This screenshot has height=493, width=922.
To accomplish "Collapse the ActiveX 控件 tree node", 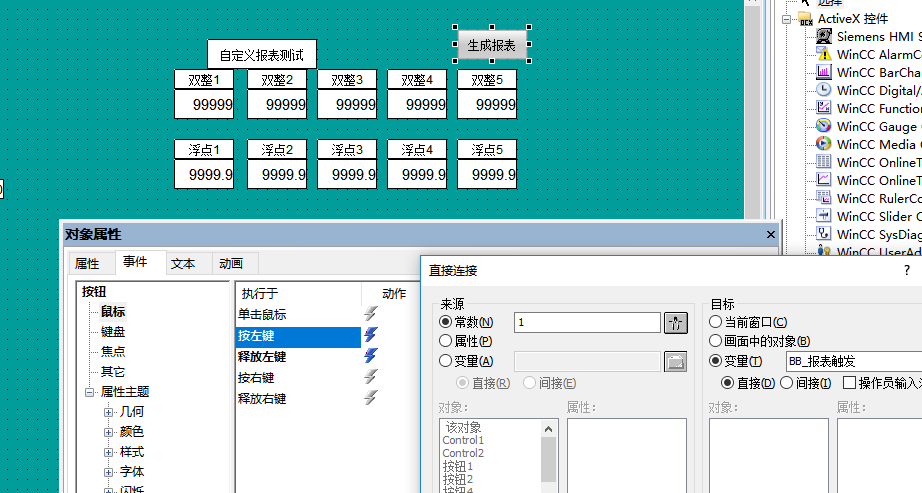I will (x=787, y=19).
